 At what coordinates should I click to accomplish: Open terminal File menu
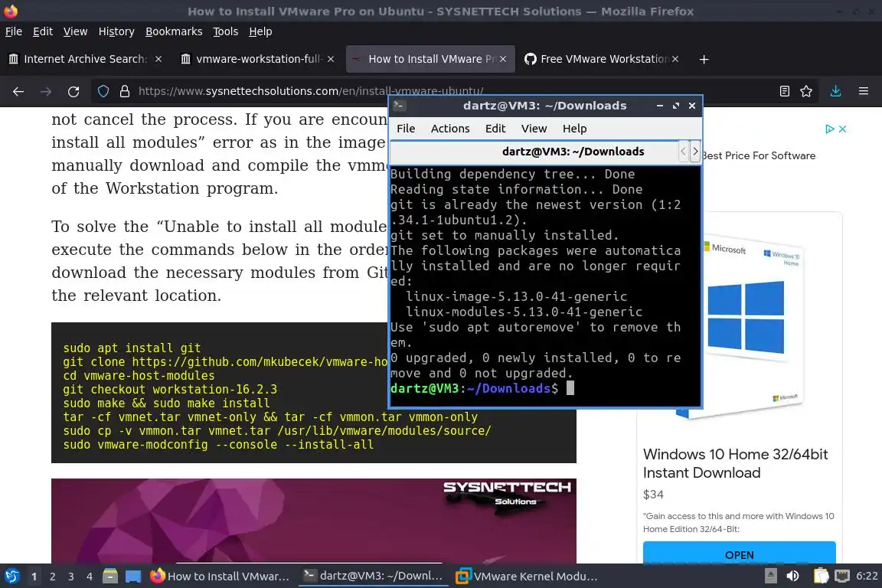(406, 129)
